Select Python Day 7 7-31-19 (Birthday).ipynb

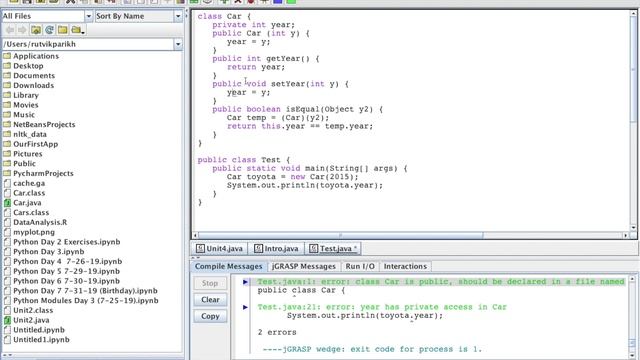[85, 291]
